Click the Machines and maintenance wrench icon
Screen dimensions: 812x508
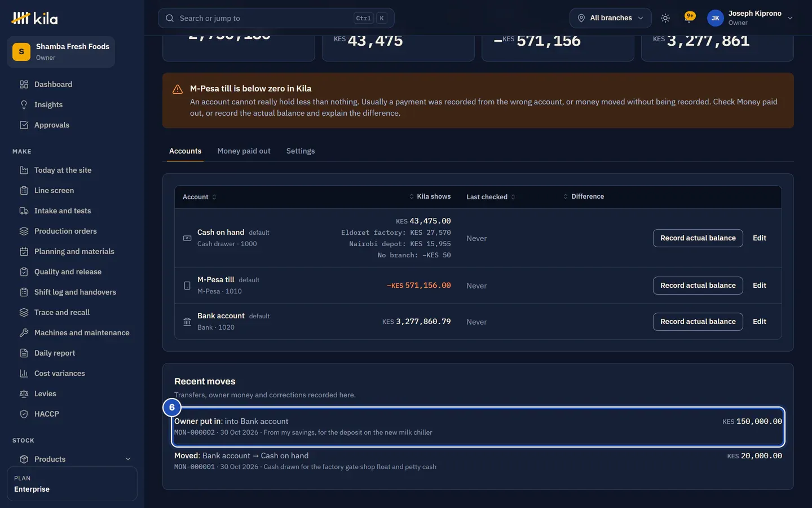[24, 333]
